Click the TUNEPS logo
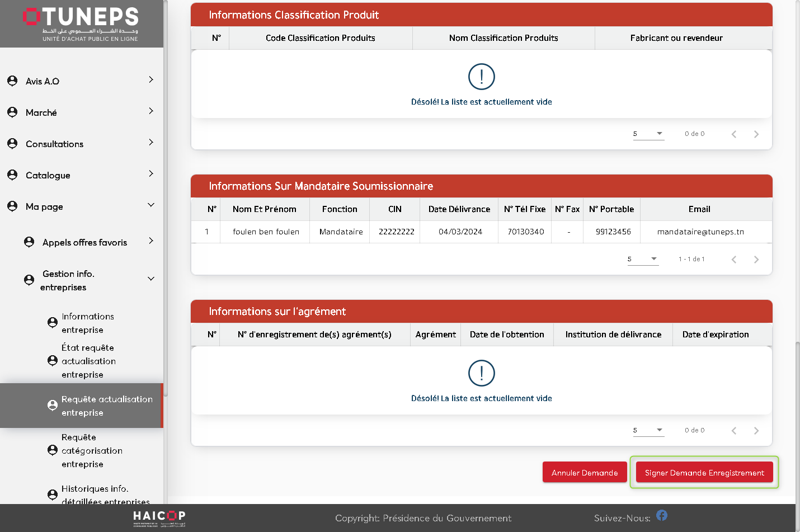Image resolution: width=800 pixels, height=532 pixels. [82, 23]
